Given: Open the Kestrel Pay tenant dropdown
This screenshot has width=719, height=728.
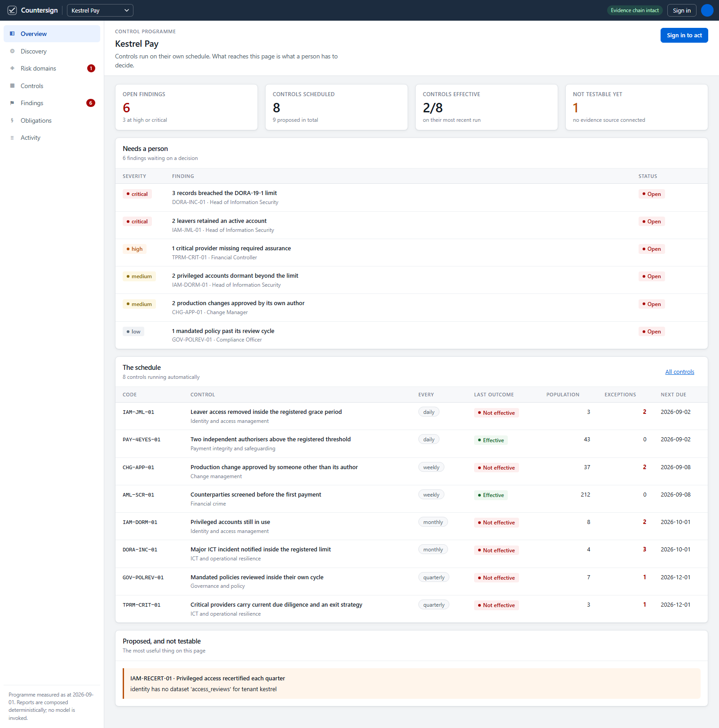Looking at the screenshot, I should coord(100,10).
